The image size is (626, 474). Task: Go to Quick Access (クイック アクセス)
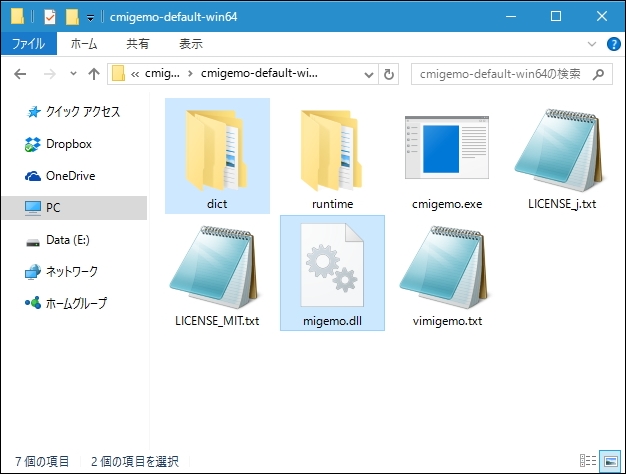74,112
